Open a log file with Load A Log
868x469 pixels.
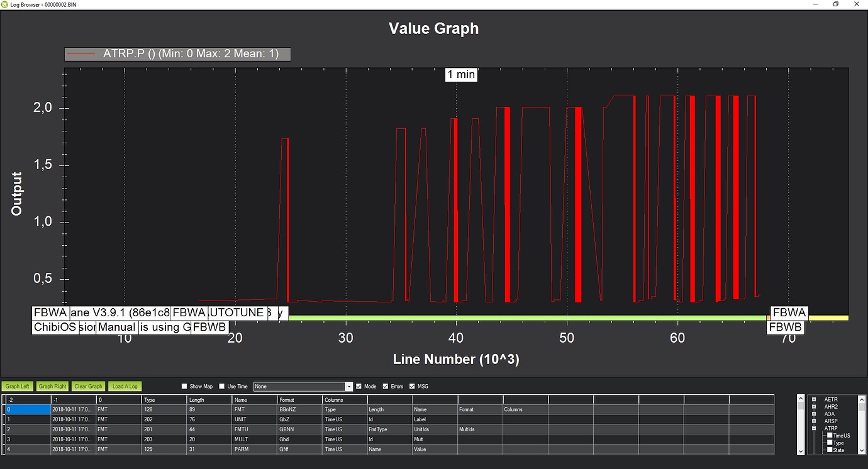(x=125, y=386)
